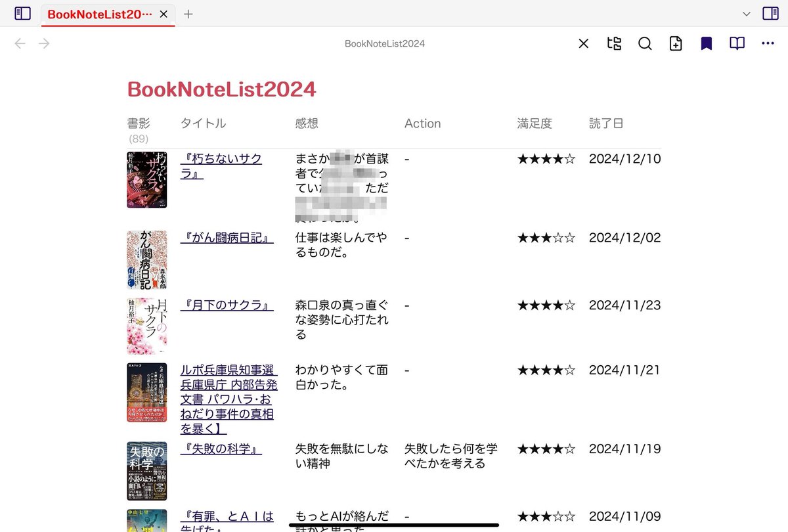Click star rating for 朽ちないサクラ row
This screenshot has width=788, height=532.
click(x=546, y=159)
